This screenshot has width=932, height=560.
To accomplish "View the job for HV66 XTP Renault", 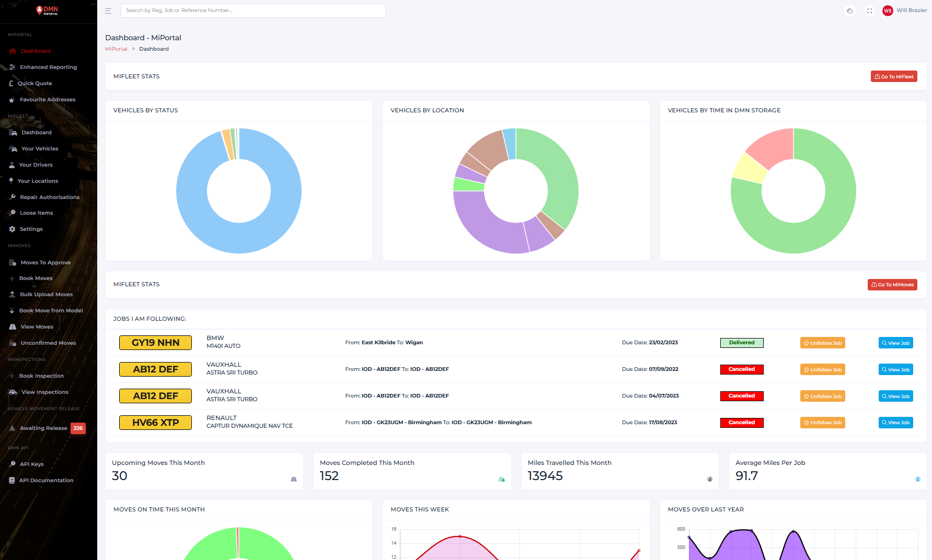I will click(x=895, y=423).
